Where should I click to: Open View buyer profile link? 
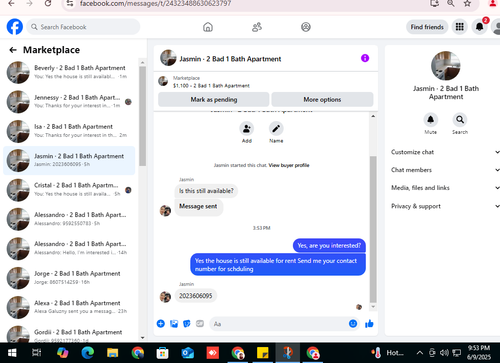(x=289, y=165)
